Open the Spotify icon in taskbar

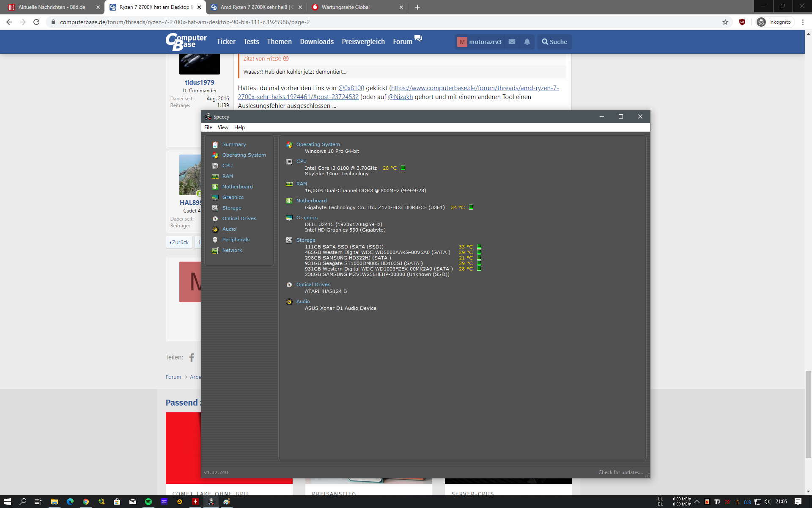(x=148, y=502)
